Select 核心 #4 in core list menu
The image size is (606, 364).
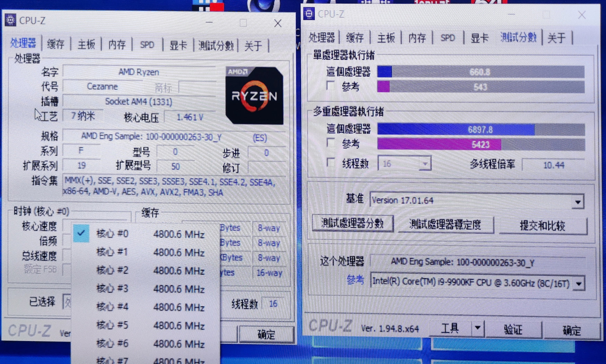[x=146, y=307]
